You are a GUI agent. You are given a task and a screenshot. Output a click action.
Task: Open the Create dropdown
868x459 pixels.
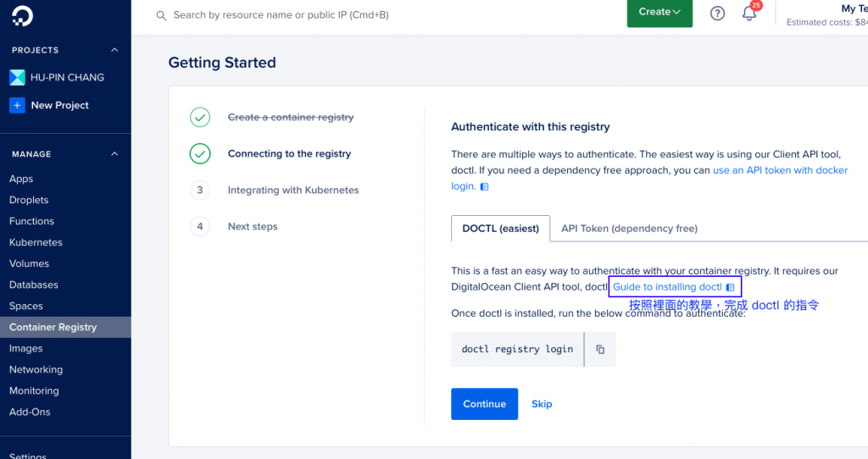click(659, 12)
